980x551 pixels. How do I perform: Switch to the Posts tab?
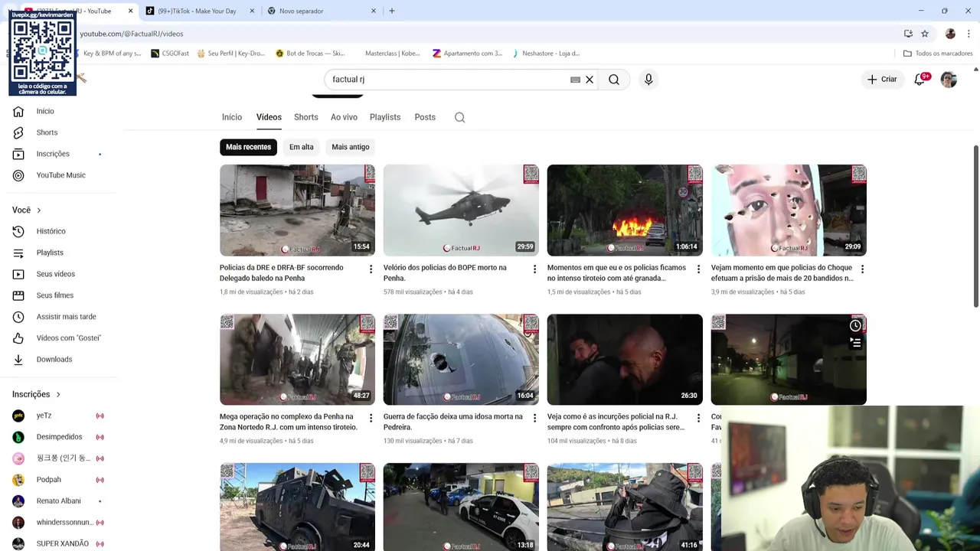pos(425,117)
